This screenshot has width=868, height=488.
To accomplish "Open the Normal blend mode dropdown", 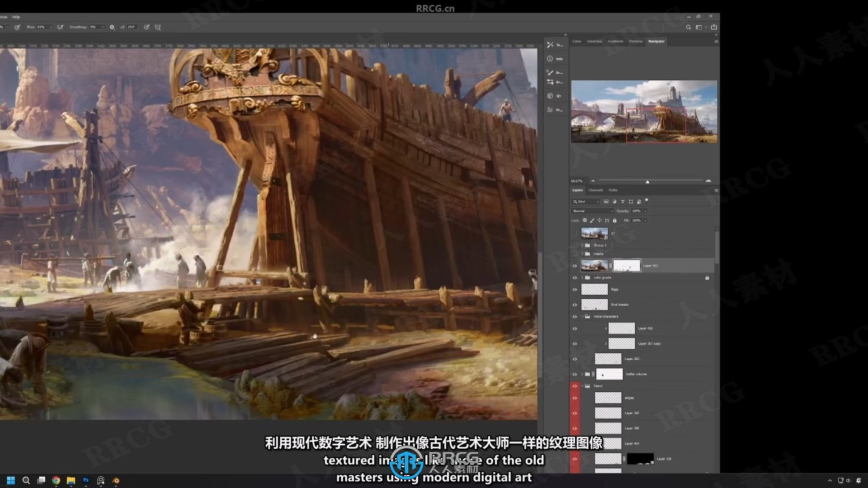I will pyautogui.click(x=593, y=211).
